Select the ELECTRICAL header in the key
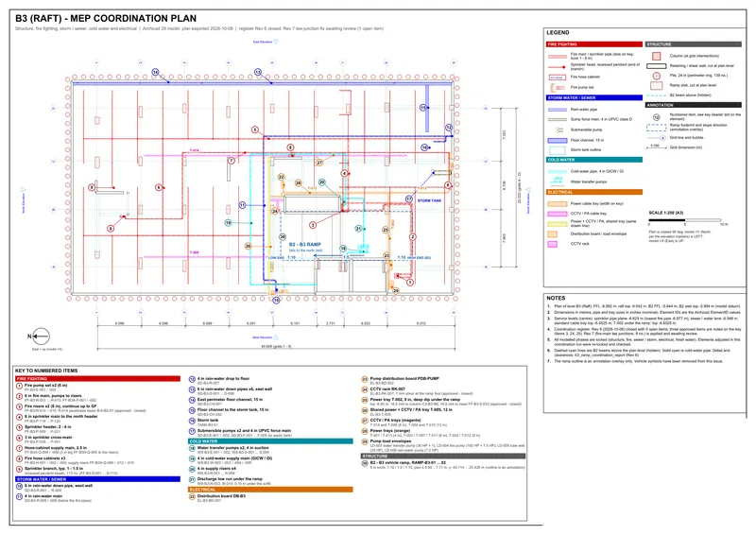The width and height of the screenshot is (756, 535). pyautogui.click(x=270, y=490)
